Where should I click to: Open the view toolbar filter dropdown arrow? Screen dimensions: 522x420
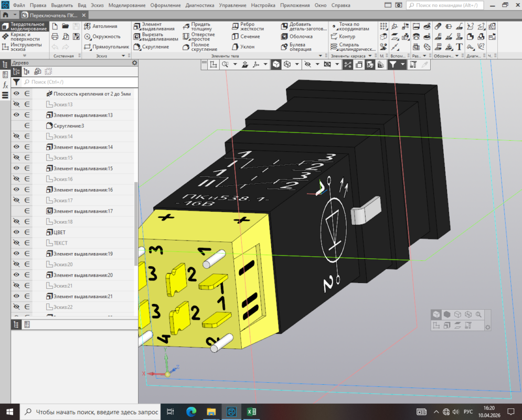coord(403,65)
